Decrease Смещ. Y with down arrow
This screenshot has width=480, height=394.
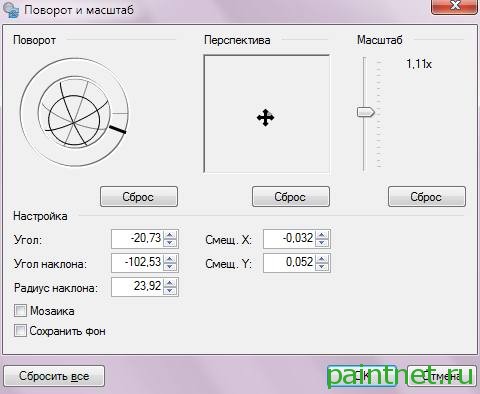click(x=322, y=267)
